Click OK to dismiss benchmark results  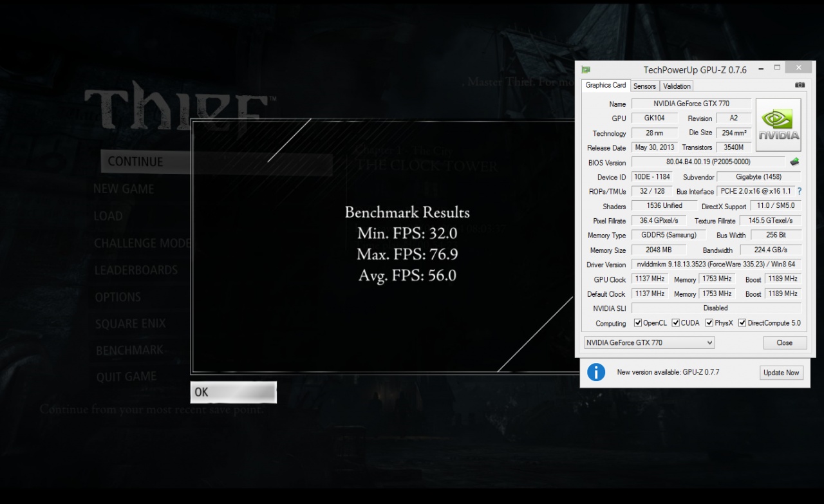click(x=234, y=392)
